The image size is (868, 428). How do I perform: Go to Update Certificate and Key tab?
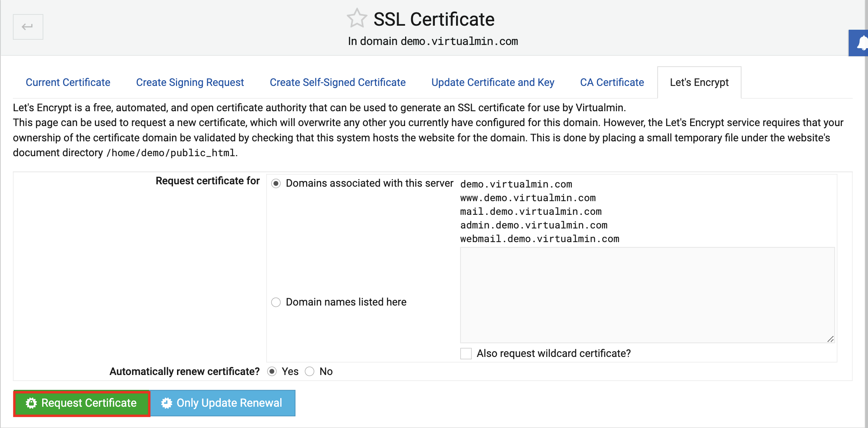[493, 82]
